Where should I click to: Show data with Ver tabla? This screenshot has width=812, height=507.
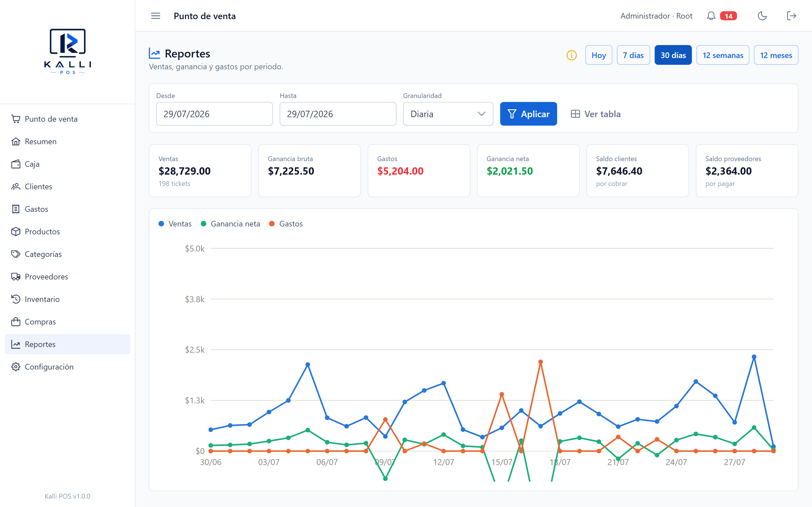click(x=595, y=114)
